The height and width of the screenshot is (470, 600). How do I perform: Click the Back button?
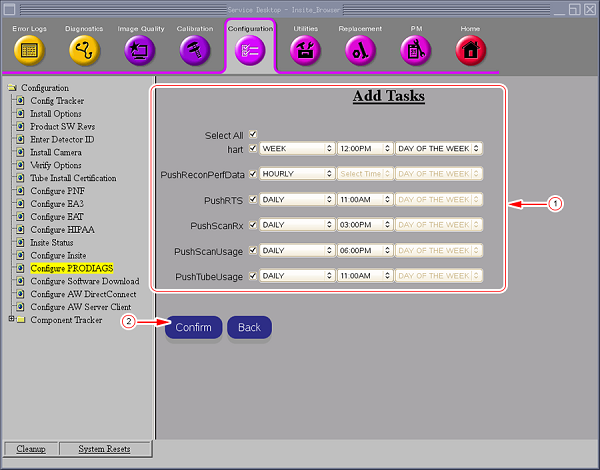[x=249, y=328]
